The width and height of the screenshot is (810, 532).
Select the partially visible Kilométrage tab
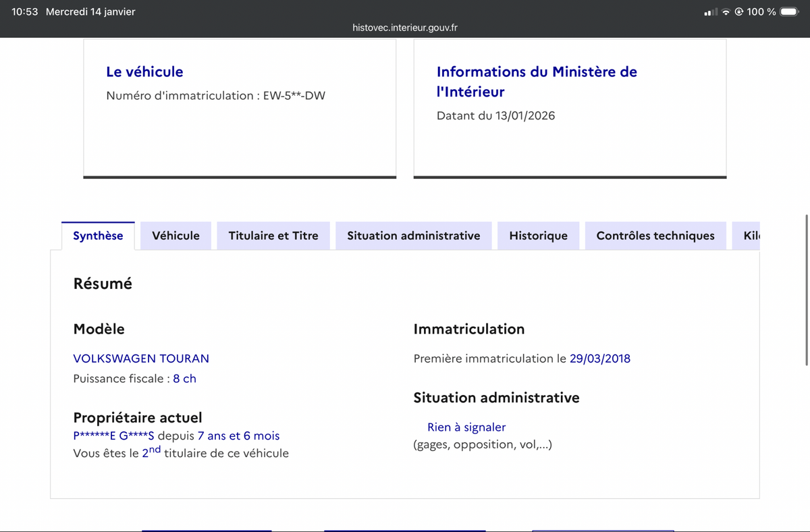(751, 236)
